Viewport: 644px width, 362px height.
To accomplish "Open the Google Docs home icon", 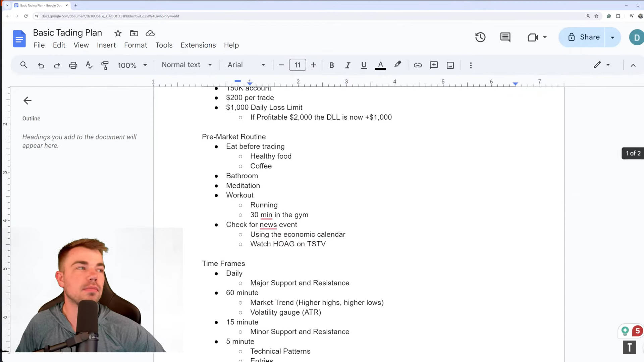I will point(19,39).
